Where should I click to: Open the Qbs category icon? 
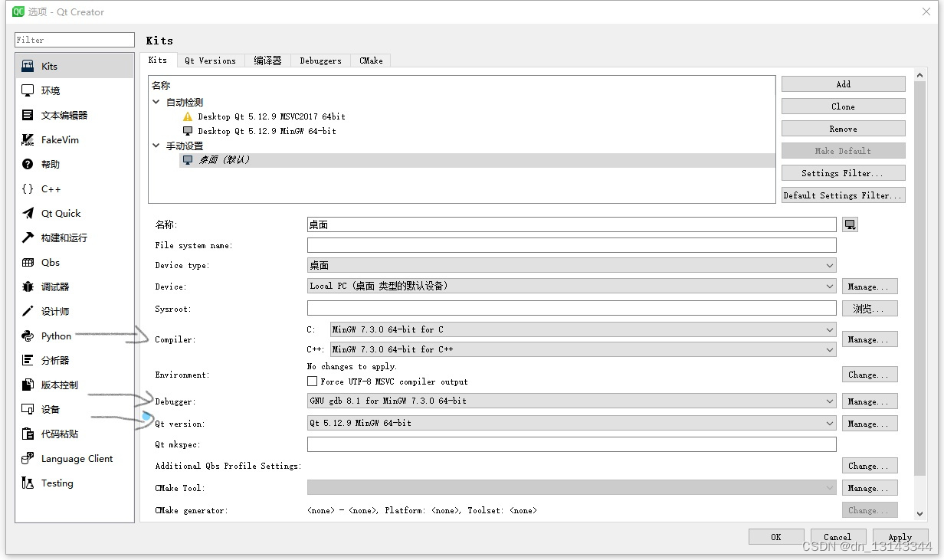(x=28, y=262)
